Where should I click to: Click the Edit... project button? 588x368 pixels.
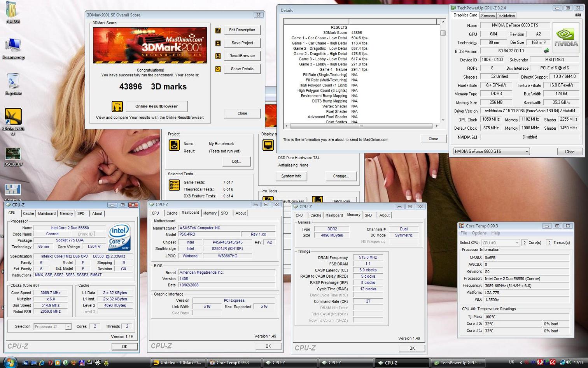click(236, 161)
